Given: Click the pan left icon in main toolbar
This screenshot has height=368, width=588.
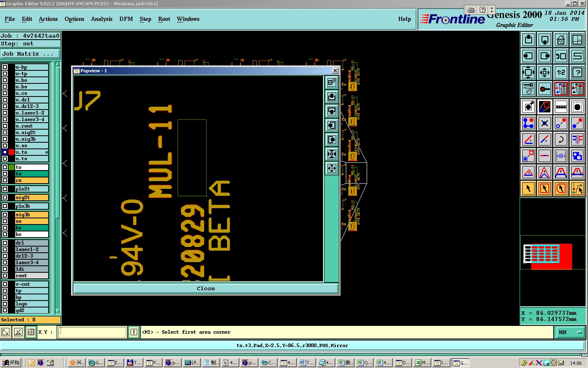Looking at the screenshot, I should coord(528,56).
